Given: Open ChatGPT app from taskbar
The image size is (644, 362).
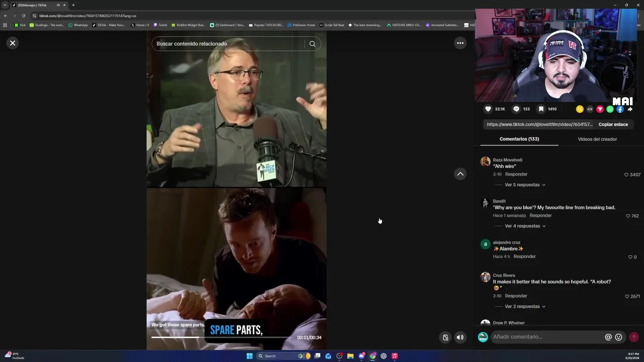Looking at the screenshot, I should 383,356.
